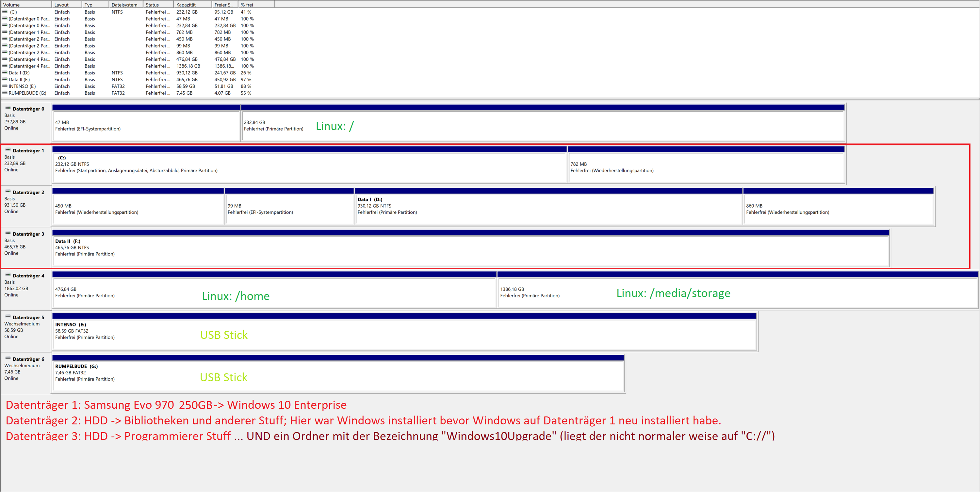Select the 1386,18 GB partition on Datenträger 4

[738, 290]
